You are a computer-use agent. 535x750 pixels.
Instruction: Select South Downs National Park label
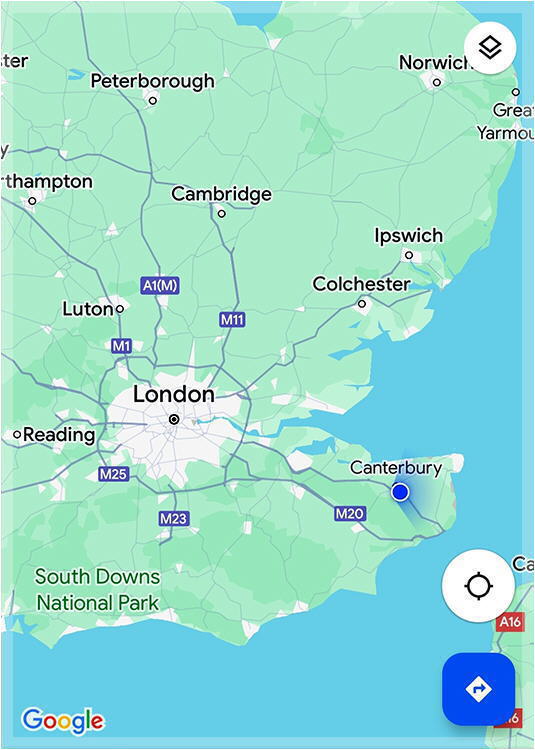pos(98,589)
